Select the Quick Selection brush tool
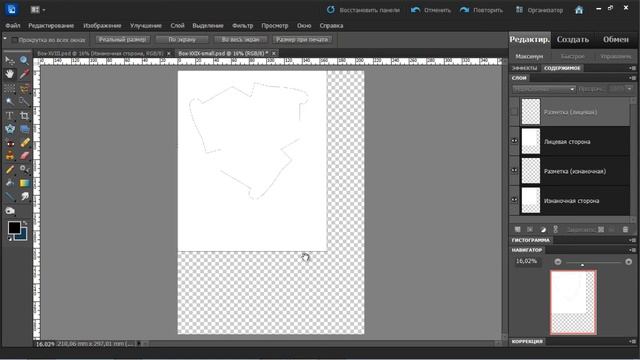 coord(24,102)
